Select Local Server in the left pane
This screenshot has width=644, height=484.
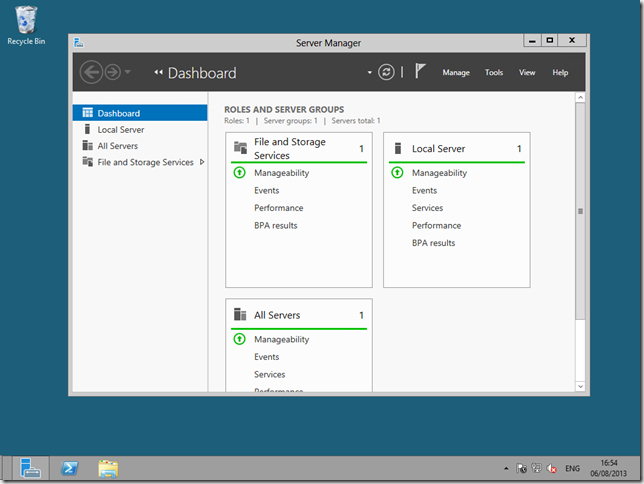pyautogui.click(x=140, y=129)
